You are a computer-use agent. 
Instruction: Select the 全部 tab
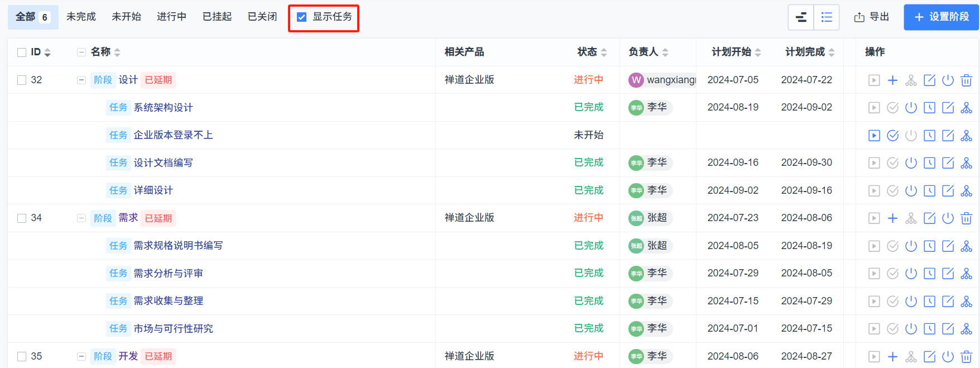[33, 17]
